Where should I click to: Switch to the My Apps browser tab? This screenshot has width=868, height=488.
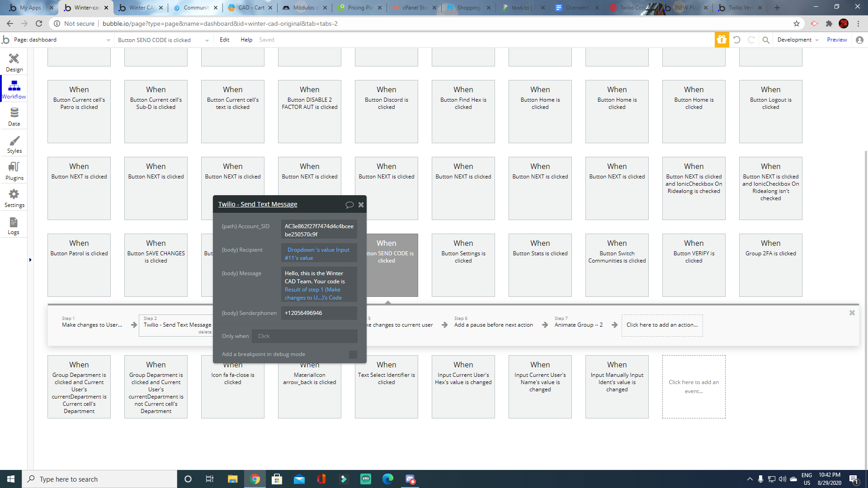[x=31, y=8]
